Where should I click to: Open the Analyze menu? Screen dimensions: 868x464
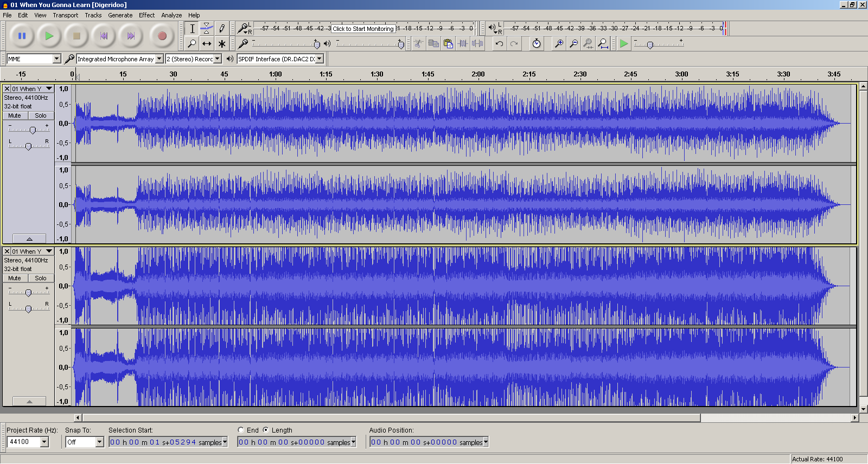click(171, 15)
